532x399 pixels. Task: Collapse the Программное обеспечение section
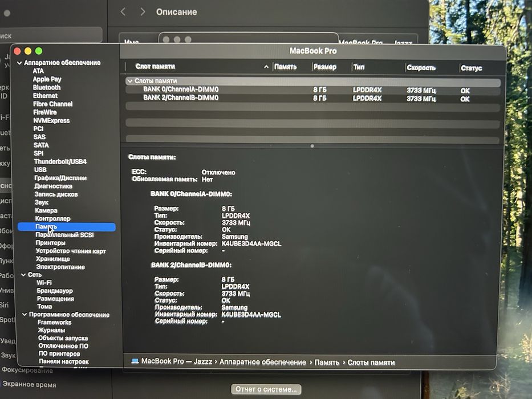(x=25, y=315)
